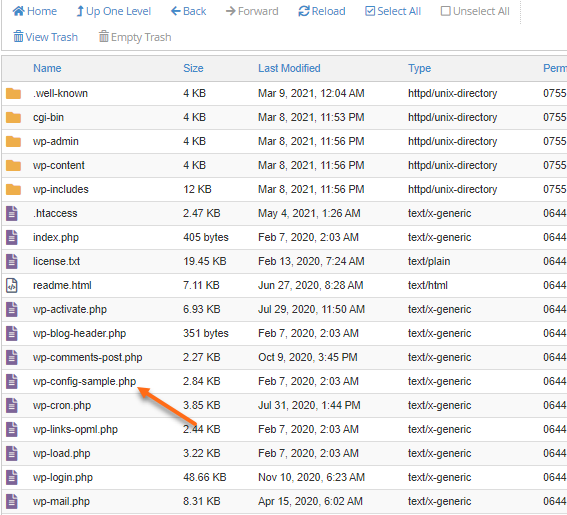
Task: Click the license.txt file icon
Action: [x=12, y=261]
